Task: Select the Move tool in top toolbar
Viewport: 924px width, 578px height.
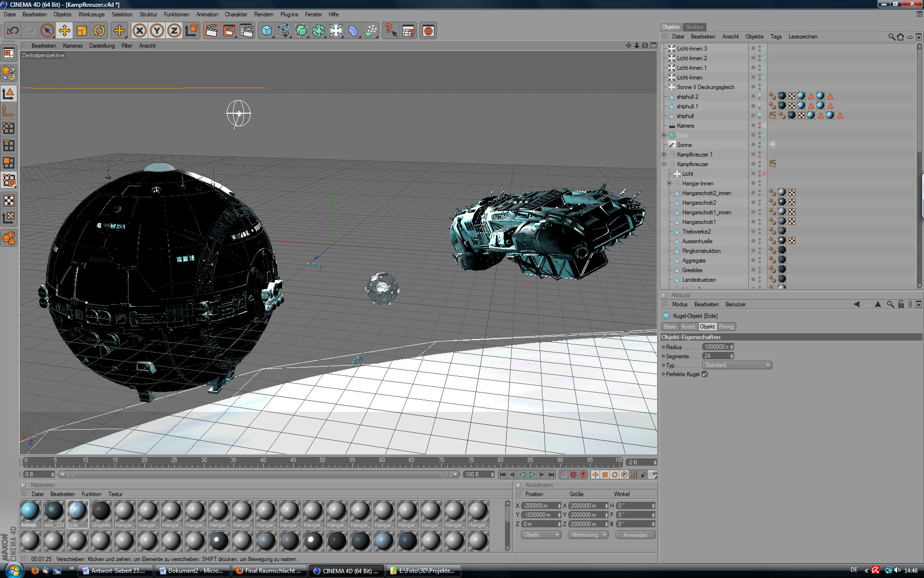Action: 64,31
